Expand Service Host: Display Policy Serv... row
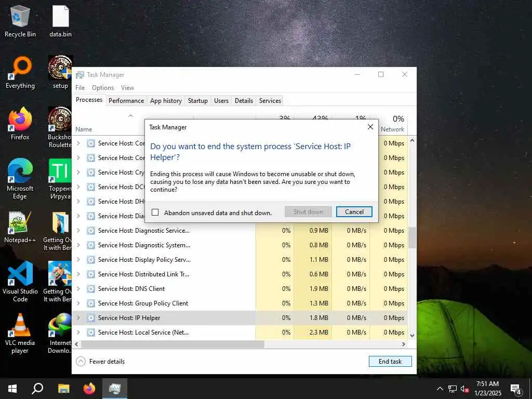The height and width of the screenshot is (399, 532). tap(78, 259)
